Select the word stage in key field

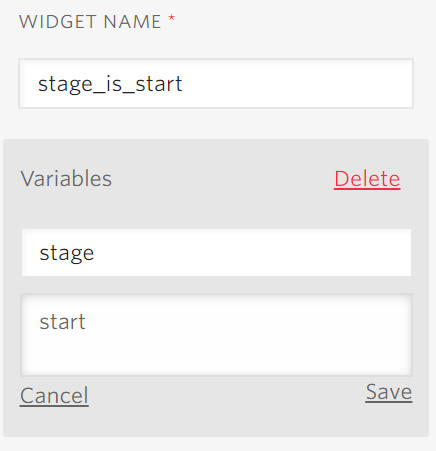pyautogui.click(x=67, y=253)
